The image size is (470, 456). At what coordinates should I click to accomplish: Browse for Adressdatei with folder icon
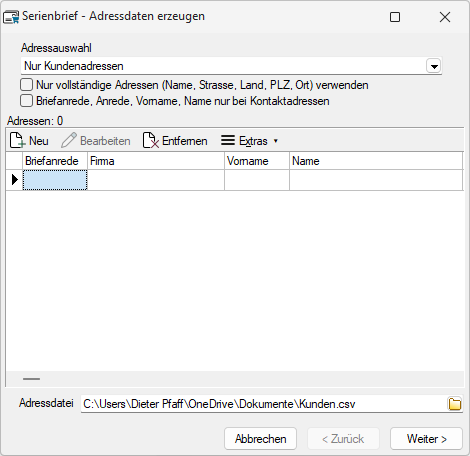[x=455, y=404]
